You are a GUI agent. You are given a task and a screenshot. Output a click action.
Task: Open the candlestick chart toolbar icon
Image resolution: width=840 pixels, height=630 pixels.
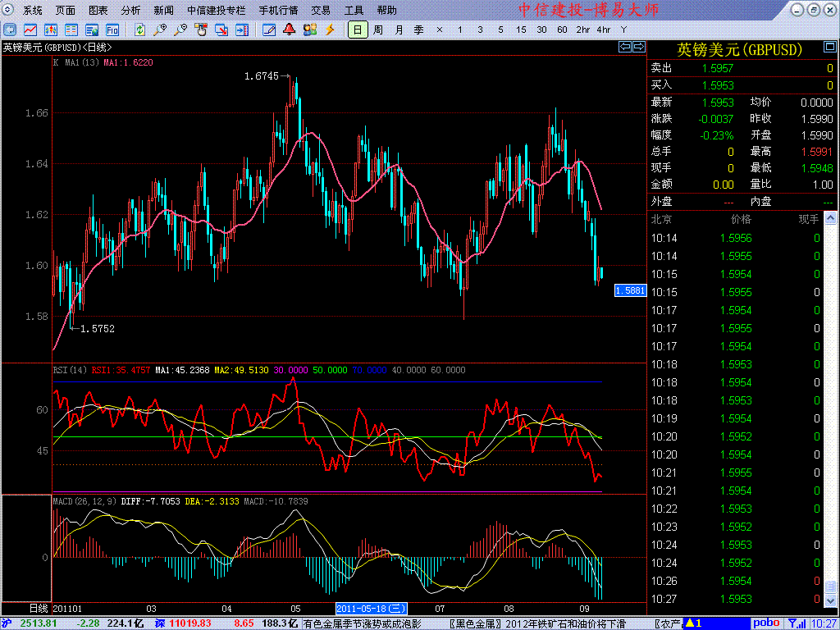point(50,30)
